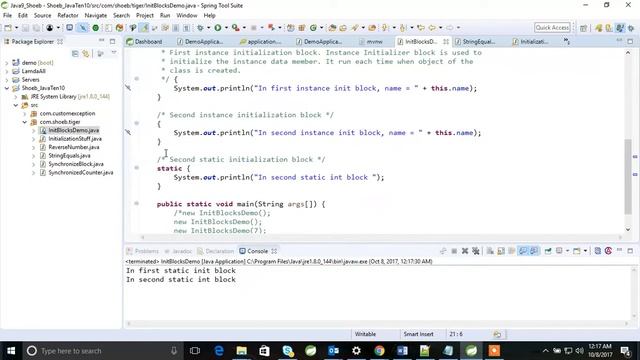Viewport: 640px width, 360px height.
Task: Open File Explorer from the taskbar
Action: [x=242, y=351]
